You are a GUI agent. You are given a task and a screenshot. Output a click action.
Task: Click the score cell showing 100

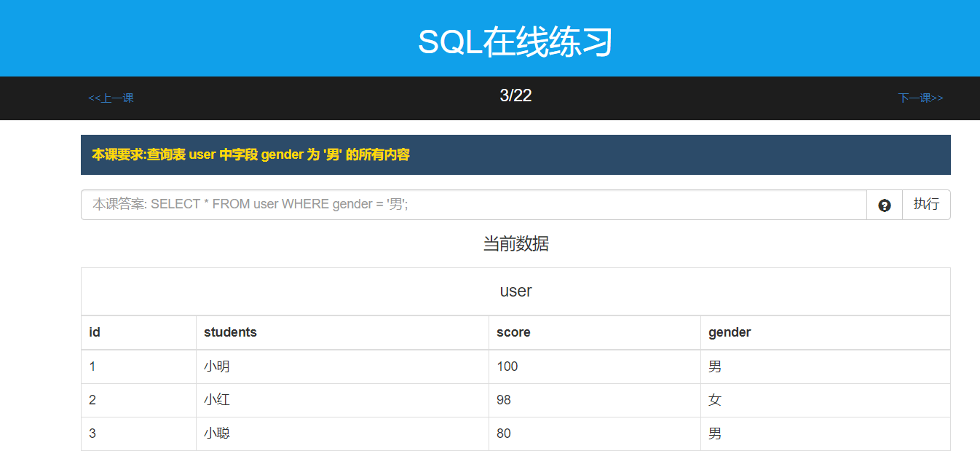(507, 366)
